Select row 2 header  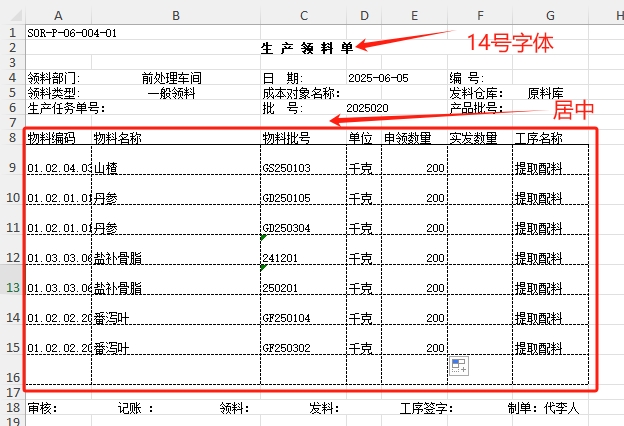(x=13, y=47)
